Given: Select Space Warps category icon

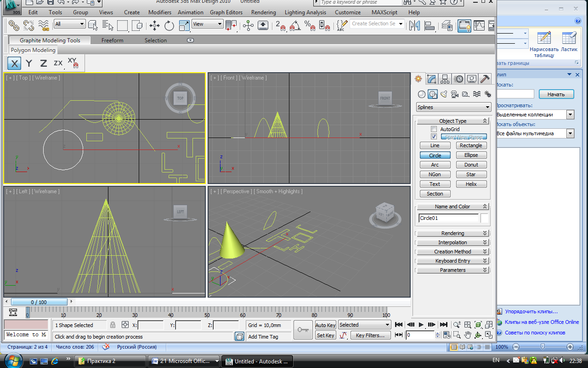Looking at the screenshot, I should (x=476, y=94).
